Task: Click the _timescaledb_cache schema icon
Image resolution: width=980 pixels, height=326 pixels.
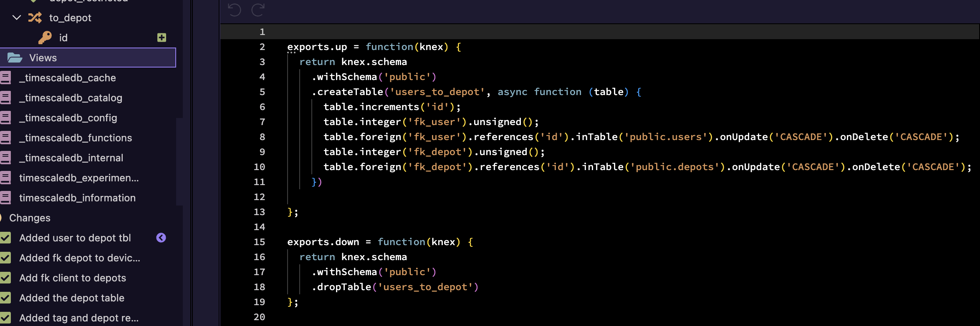Action: point(5,78)
